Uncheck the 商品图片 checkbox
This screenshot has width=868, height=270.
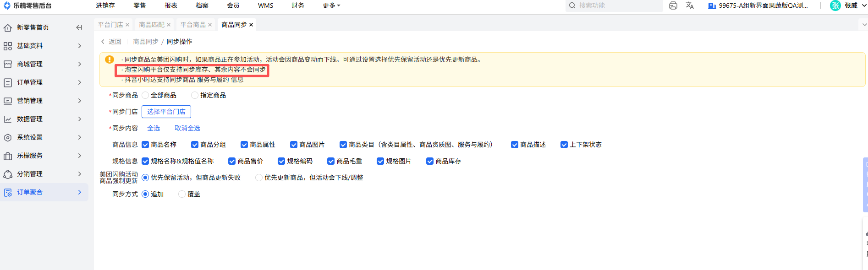click(x=294, y=145)
